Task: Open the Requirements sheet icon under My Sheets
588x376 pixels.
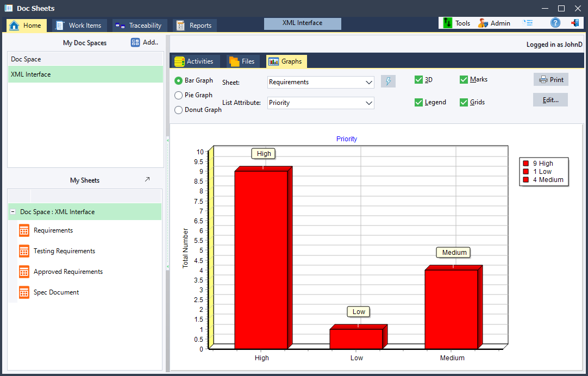Action: pyautogui.click(x=24, y=230)
